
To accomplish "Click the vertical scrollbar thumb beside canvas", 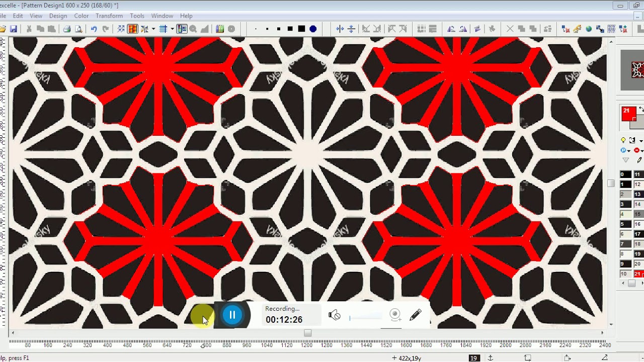I will [x=611, y=184].
